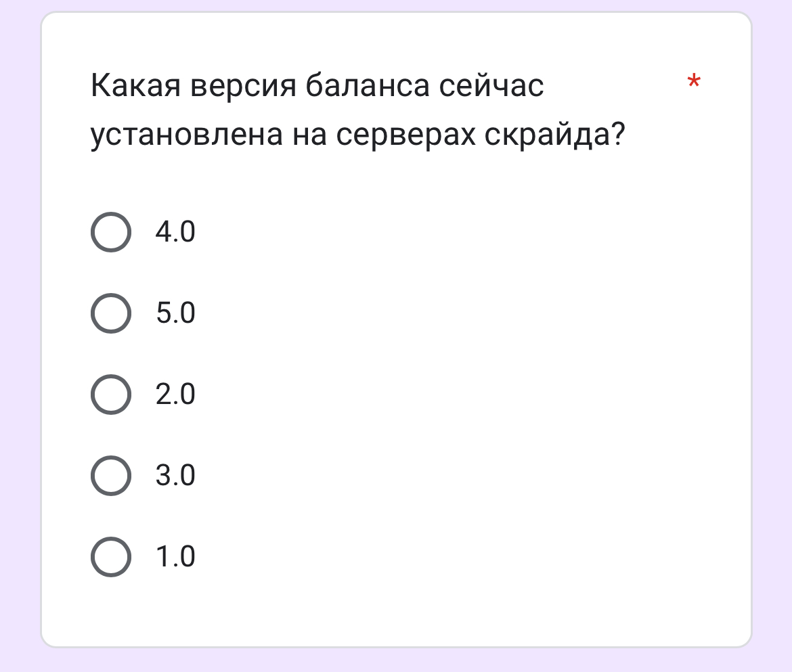Image resolution: width=792 pixels, height=672 pixels.
Task: Click the word "версия" in the question
Action: (x=242, y=88)
